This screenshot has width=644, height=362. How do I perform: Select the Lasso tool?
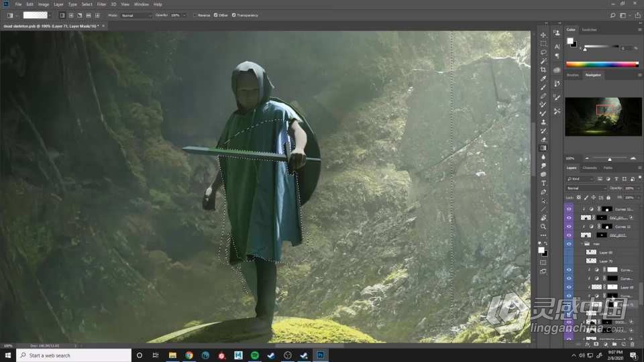[543, 52]
